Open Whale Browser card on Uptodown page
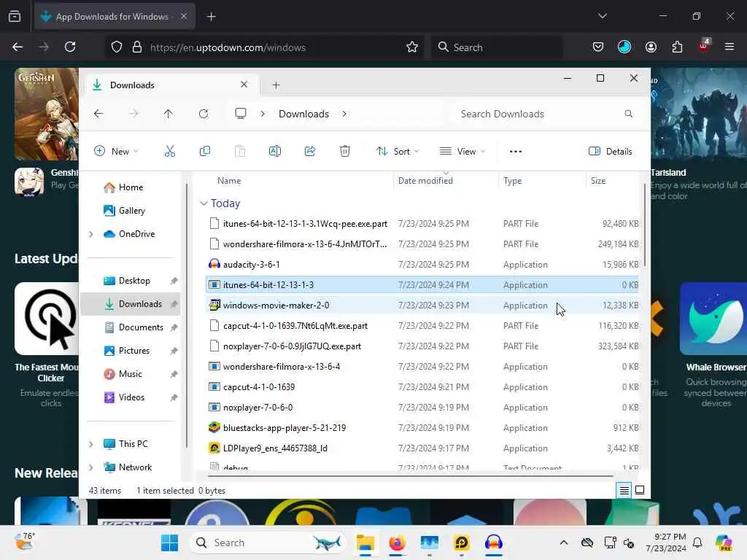This screenshot has height=560, width=747. tap(713, 345)
